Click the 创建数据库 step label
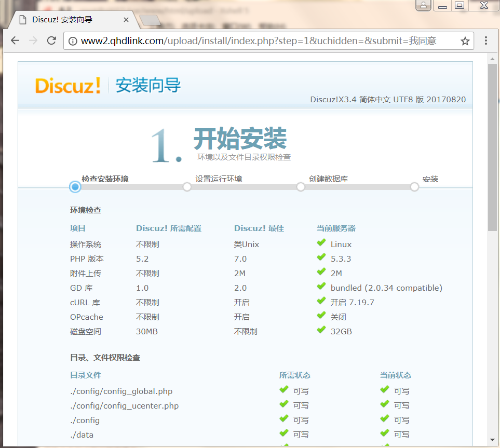The height and width of the screenshot is (448, 500). point(328,179)
